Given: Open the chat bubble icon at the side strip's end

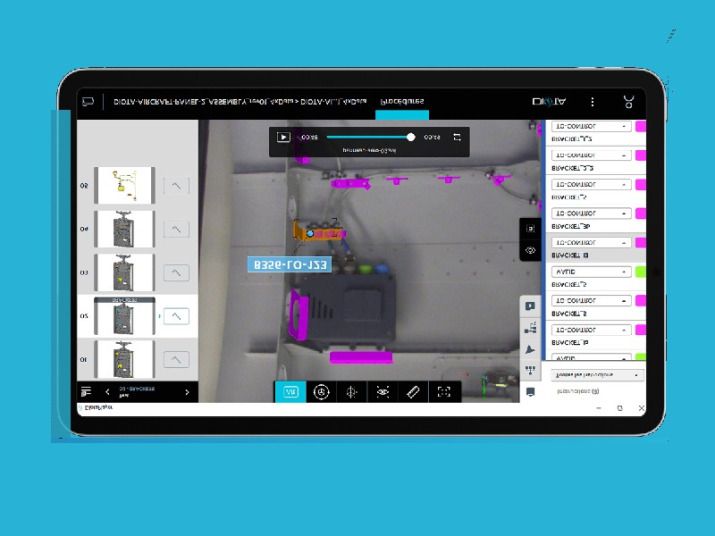Looking at the screenshot, I should pos(530,391).
